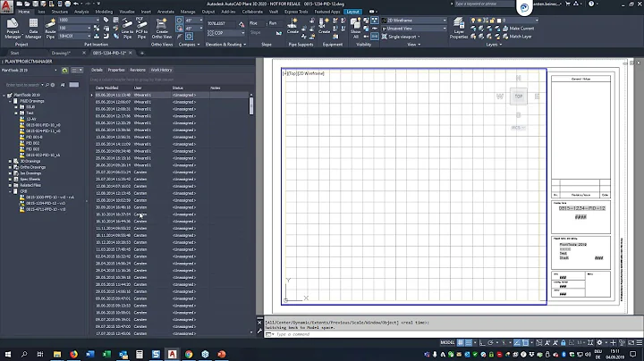The height and width of the screenshot is (361, 644).
Task: Toggle MODEL space button in status bar
Action: (447, 342)
